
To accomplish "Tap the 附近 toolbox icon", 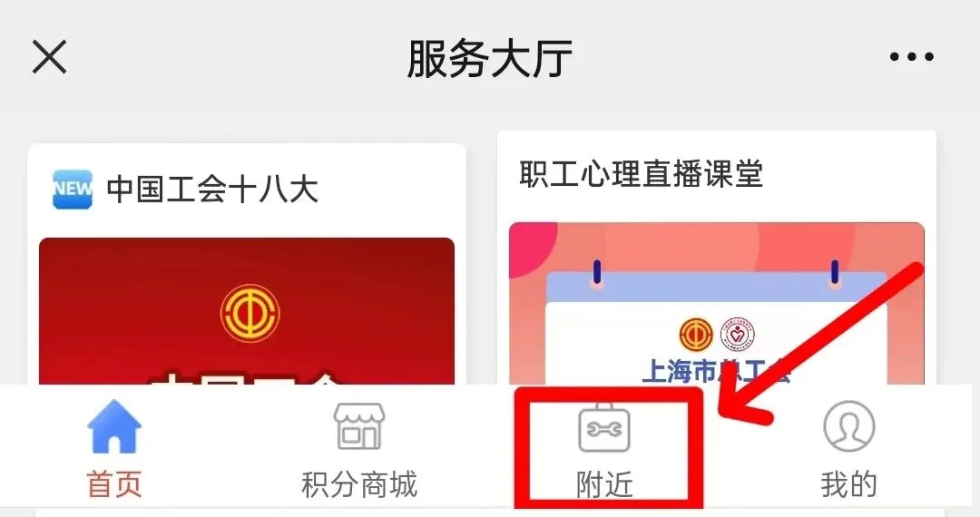I will click(x=604, y=427).
